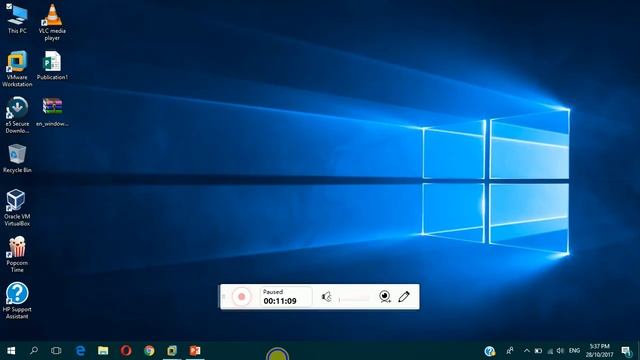Uncheck the This PC item checkbox
Image resolution: width=640 pixels, height=360 pixels.
click(9, 6)
